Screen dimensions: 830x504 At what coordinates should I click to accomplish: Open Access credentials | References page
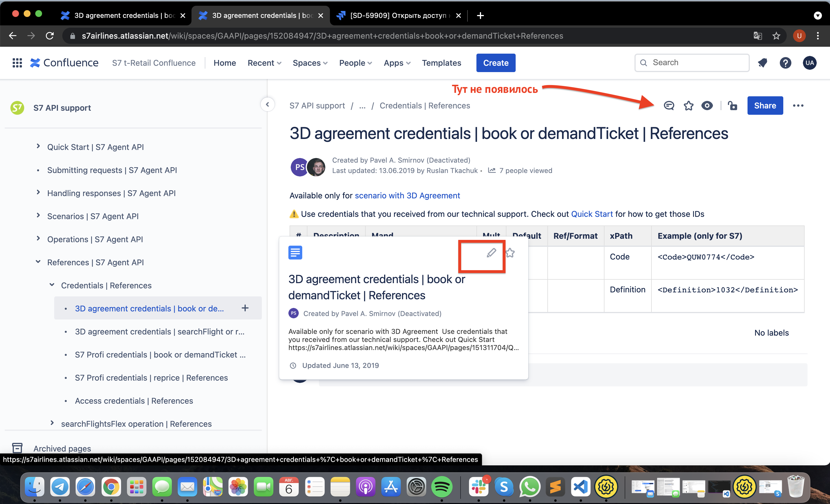pyautogui.click(x=134, y=401)
